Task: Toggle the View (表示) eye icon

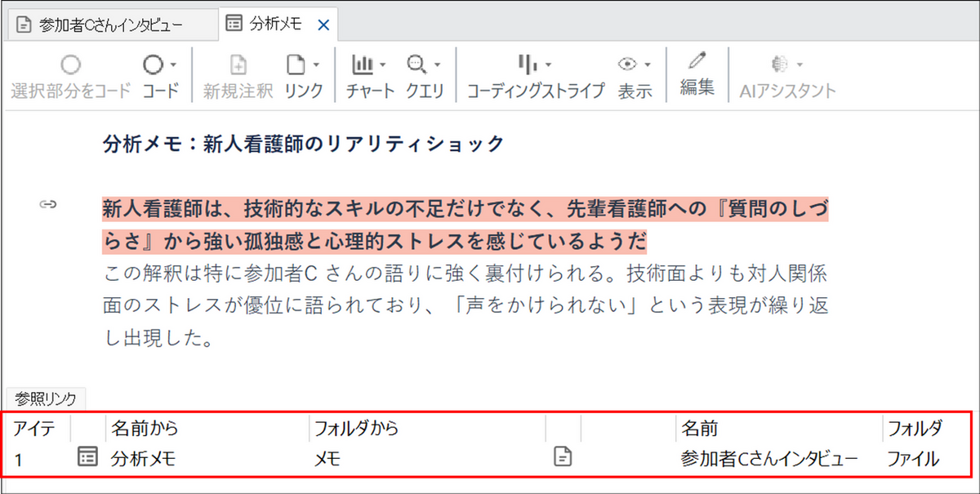Action: [x=627, y=65]
